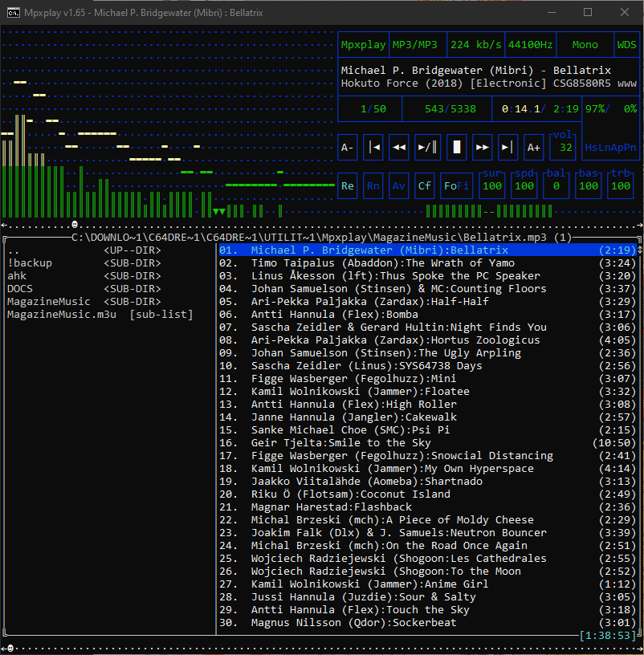
Task: Open the DOCS sub-directory
Action: [x=84, y=289]
